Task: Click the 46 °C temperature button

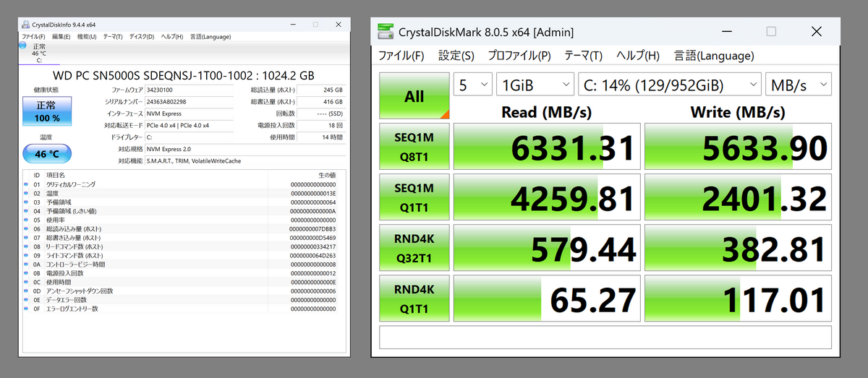Action: coord(47,154)
